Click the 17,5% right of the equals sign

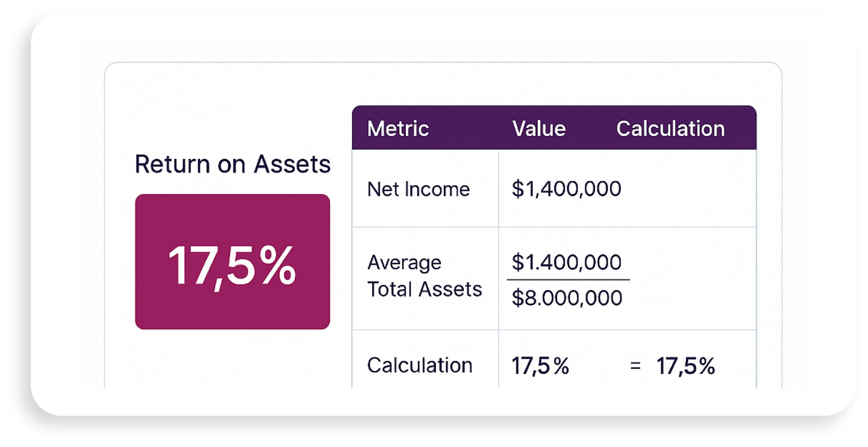tap(686, 366)
